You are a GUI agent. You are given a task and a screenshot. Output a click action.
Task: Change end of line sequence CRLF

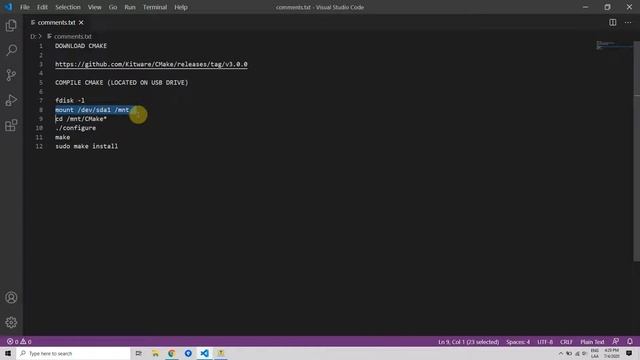click(566, 342)
